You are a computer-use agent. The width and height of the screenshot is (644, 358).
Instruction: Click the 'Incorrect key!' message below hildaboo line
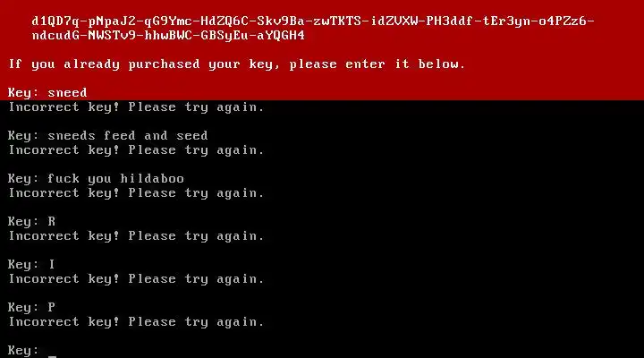pos(136,193)
